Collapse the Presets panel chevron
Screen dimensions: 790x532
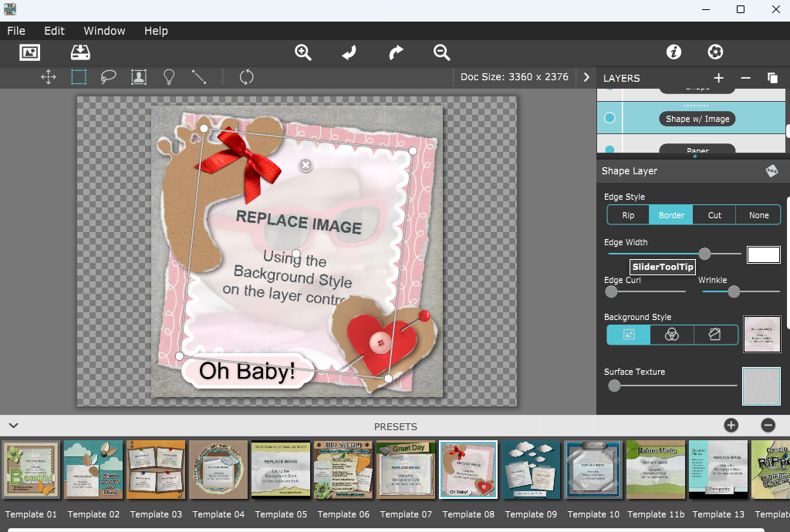pyautogui.click(x=14, y=426)
